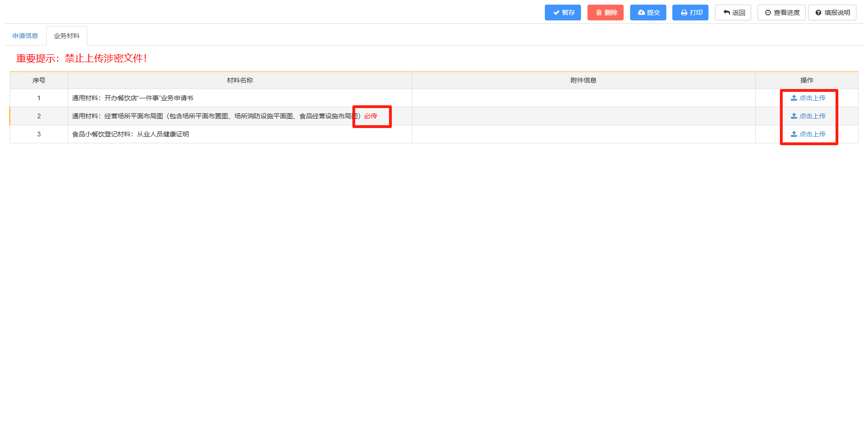Submit the form with the 提交 cloud button
868x430 pixels.
tap(648, 13)
